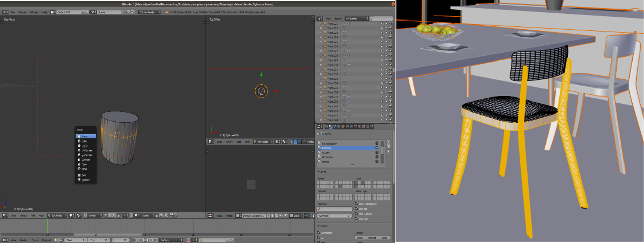
Task: Click the red record auto-keyframe button
Action: pos(188,240)
